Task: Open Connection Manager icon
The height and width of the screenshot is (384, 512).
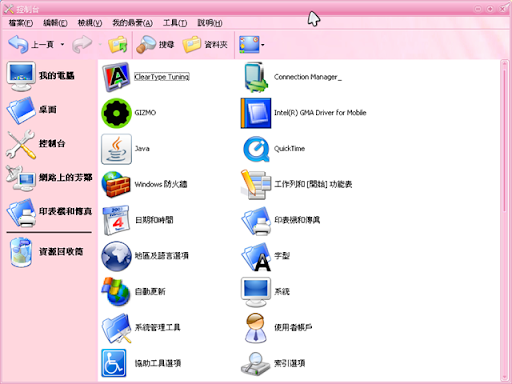Action: (256, 77)
